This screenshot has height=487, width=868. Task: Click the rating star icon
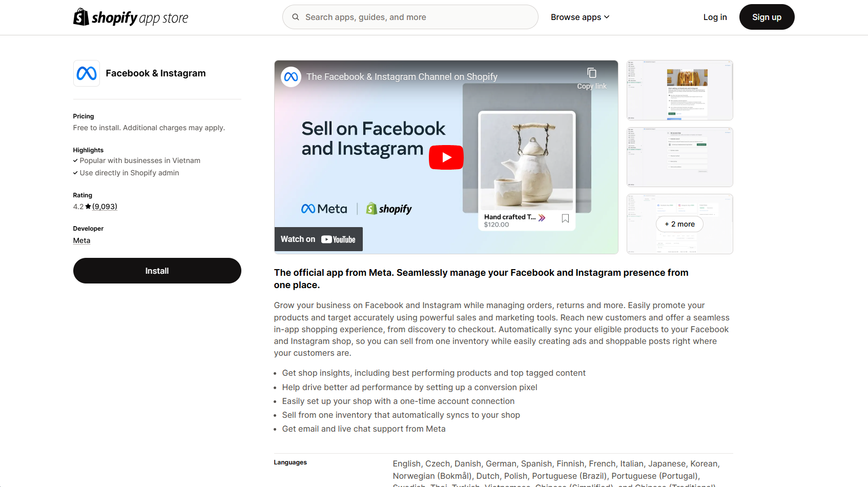(88, 207)
